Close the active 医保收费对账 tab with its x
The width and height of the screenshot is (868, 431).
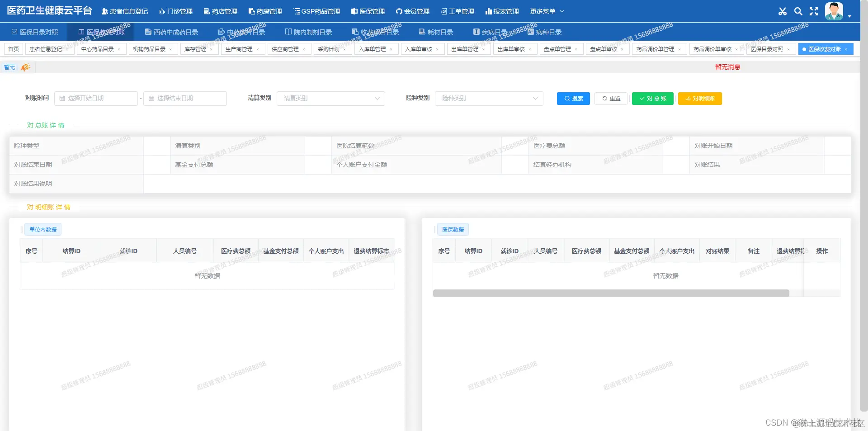[x=846, y=49]
